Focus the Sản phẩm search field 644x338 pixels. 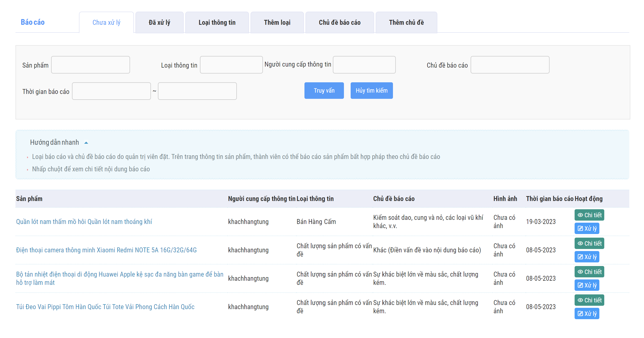click(90, 65)
